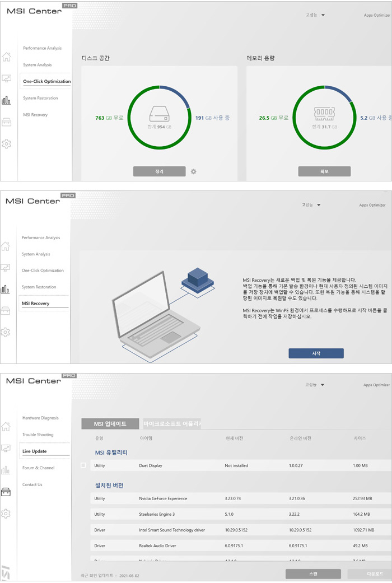Screen dimensions: 392x583
Task: Click the memory capacity donut chart
Action: click(x=324, y=118)
